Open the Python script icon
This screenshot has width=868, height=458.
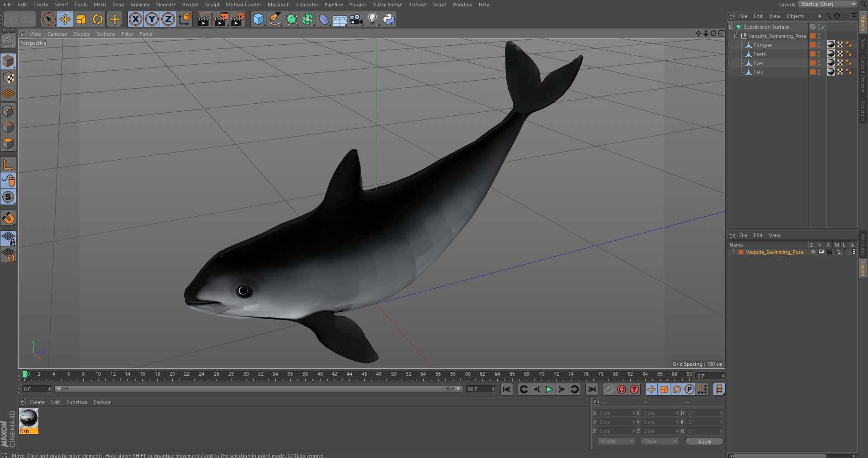(x=389, y=19)
